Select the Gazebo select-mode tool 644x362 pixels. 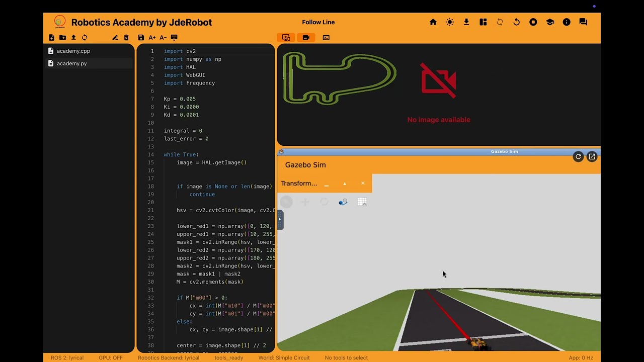[286, 202]
